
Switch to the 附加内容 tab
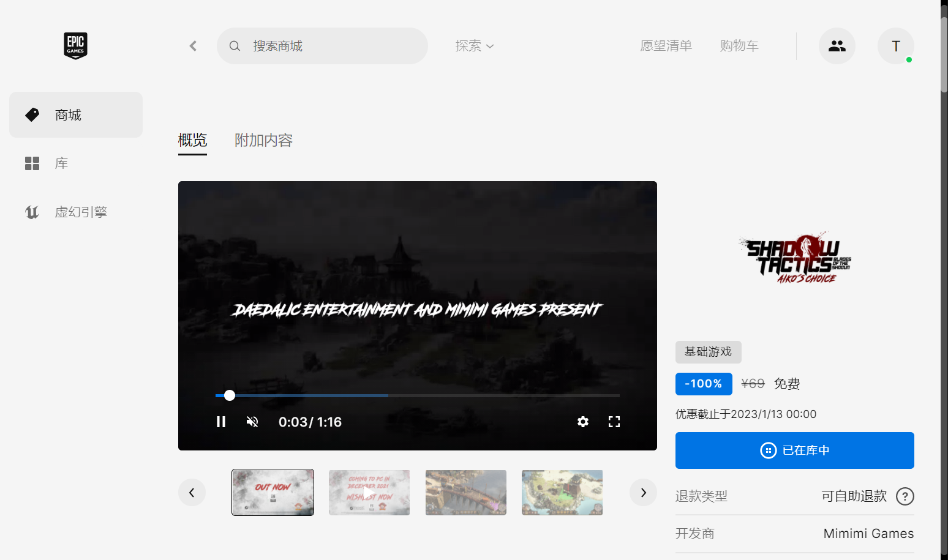point(263,141)
